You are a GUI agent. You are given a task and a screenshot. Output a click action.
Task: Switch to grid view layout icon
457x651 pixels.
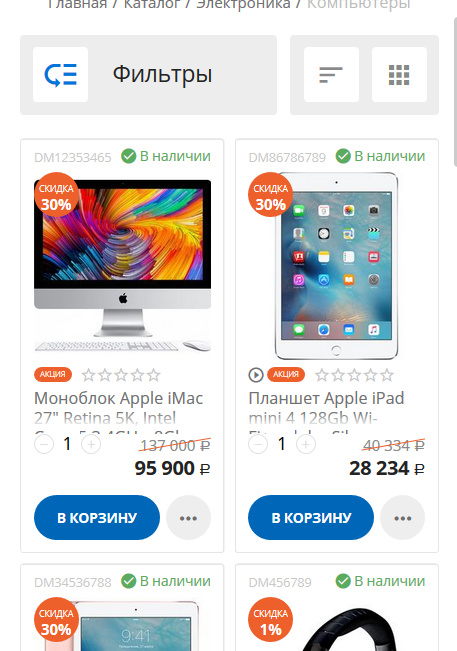399,75
